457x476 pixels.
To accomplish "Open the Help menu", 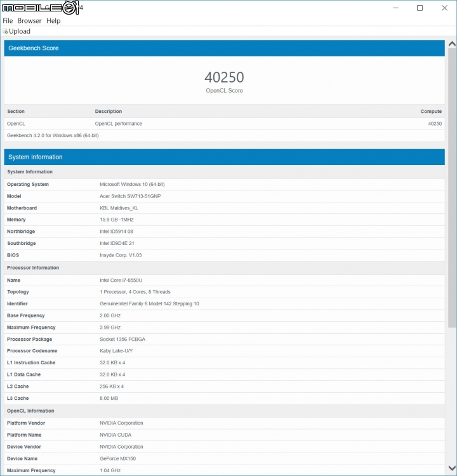I will pyautogui.click(x=53, y=21).
